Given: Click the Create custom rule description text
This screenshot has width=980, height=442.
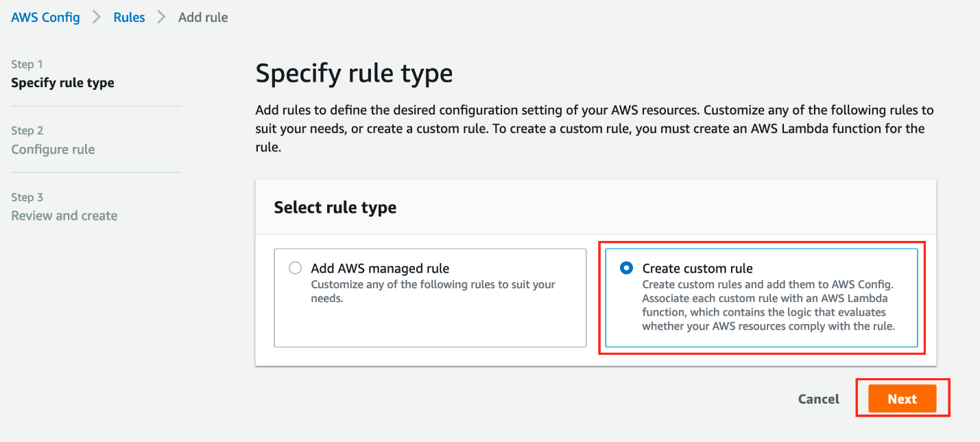Looking at the screenshot, I should coord(769,305).
